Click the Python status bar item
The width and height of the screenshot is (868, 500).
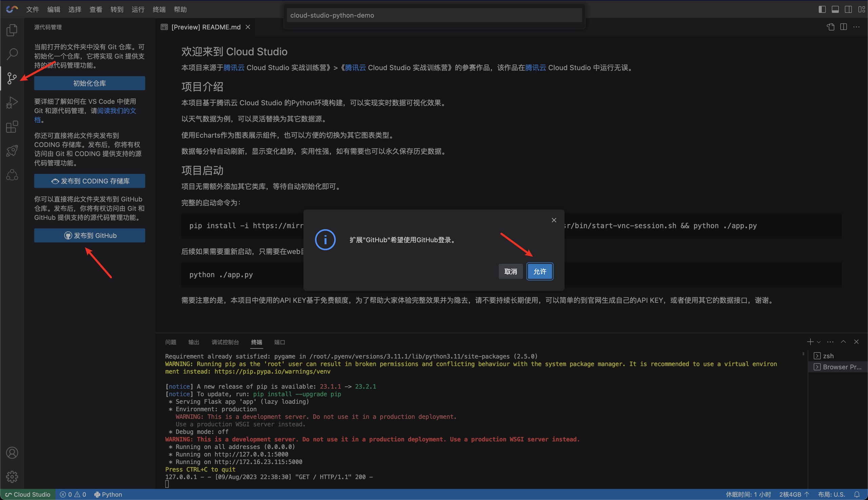[x=108, y=495]
